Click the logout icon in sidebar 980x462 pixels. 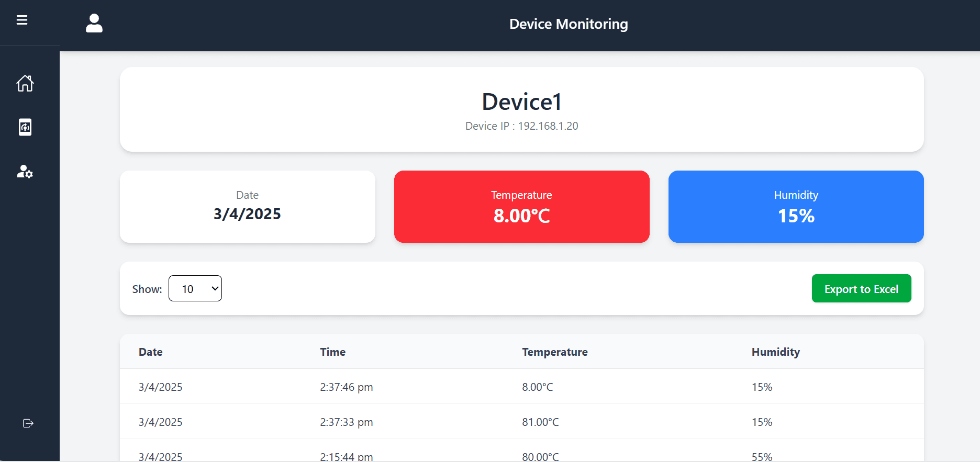(x=28, y=423)
